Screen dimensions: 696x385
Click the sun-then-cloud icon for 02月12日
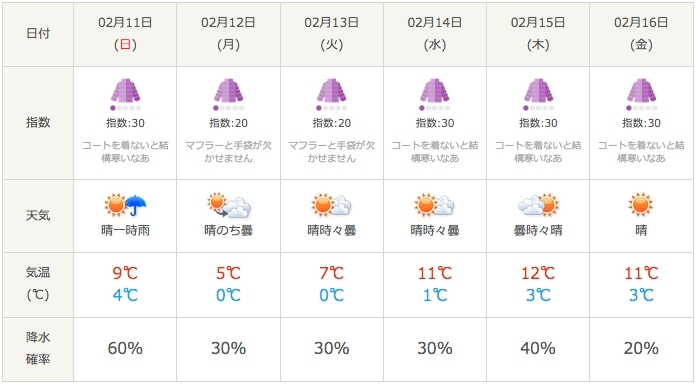coord(229,205)
